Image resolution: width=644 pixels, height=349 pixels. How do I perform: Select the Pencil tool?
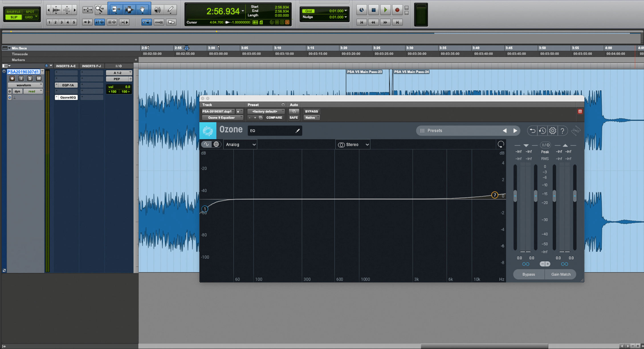[170, 10]
